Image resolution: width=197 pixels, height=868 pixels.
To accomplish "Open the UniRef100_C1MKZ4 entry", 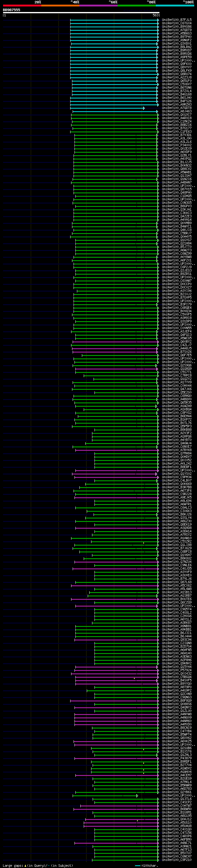I will 177,121.
